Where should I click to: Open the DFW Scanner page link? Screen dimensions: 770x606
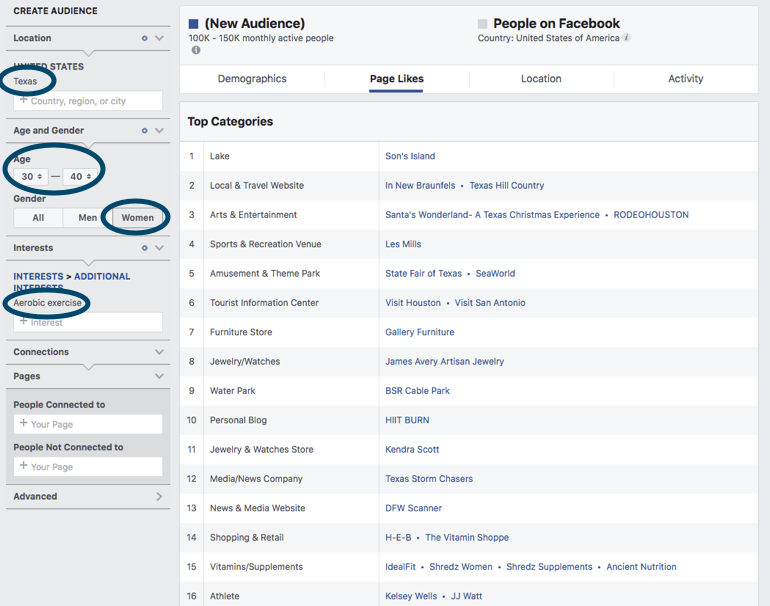click(x=413, y=508)
